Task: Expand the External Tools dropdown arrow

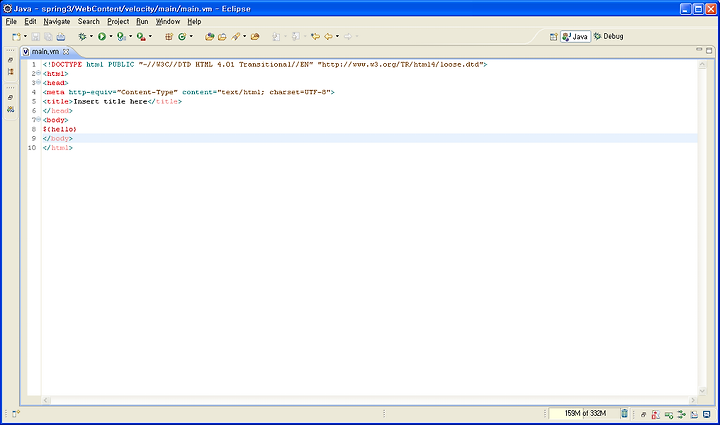Action: click(150, 36)
